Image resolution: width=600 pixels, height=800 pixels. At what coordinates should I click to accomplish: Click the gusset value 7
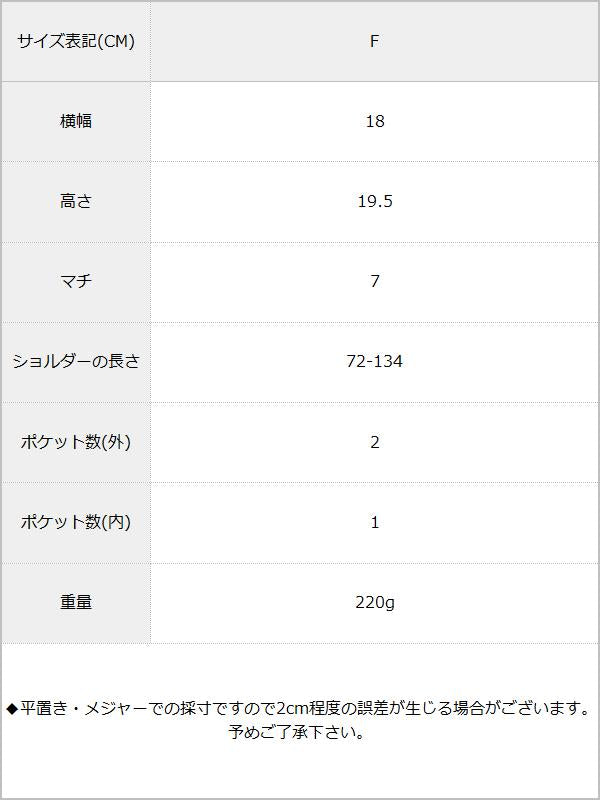tap(375, 282)
